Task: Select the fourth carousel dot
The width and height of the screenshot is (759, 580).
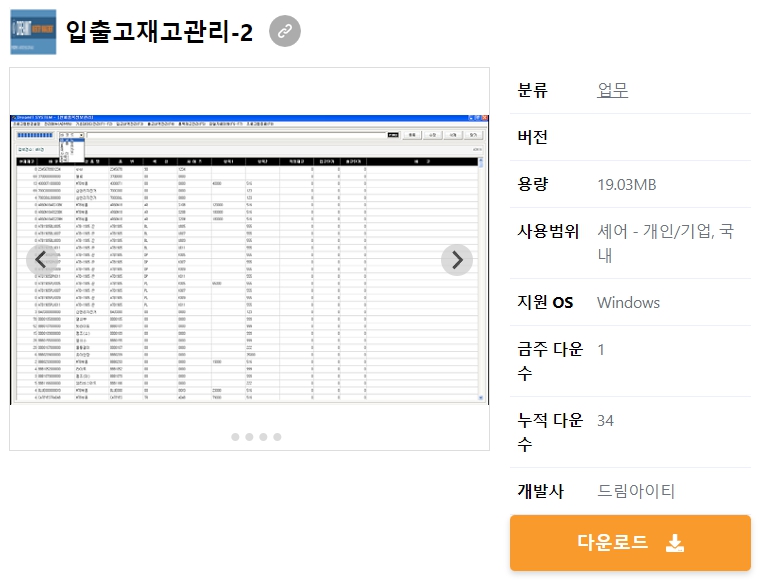Action: [x=277, y=437]
